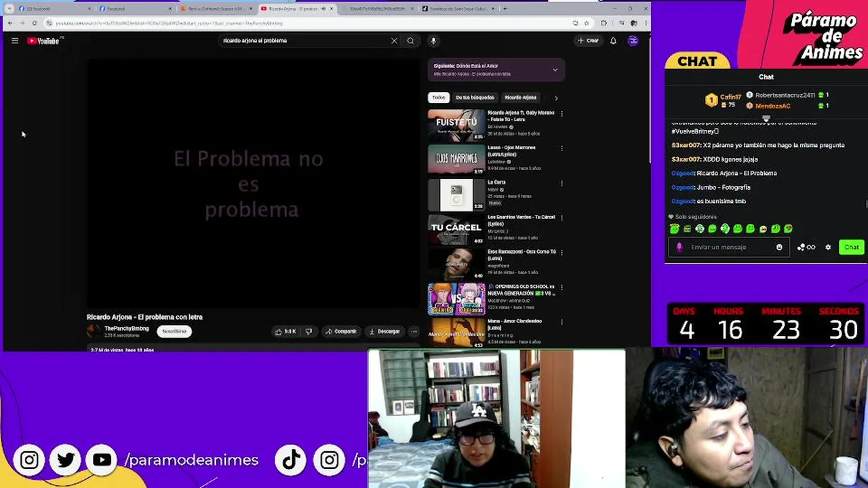Viewport: 868px width, 488px height.
Task: Open options menu for 'La Carta' video
Action: coord(561,183)
